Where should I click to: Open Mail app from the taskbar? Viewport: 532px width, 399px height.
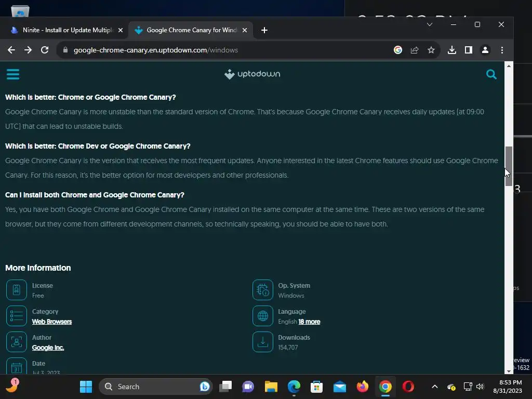click(x=340, y=387)
